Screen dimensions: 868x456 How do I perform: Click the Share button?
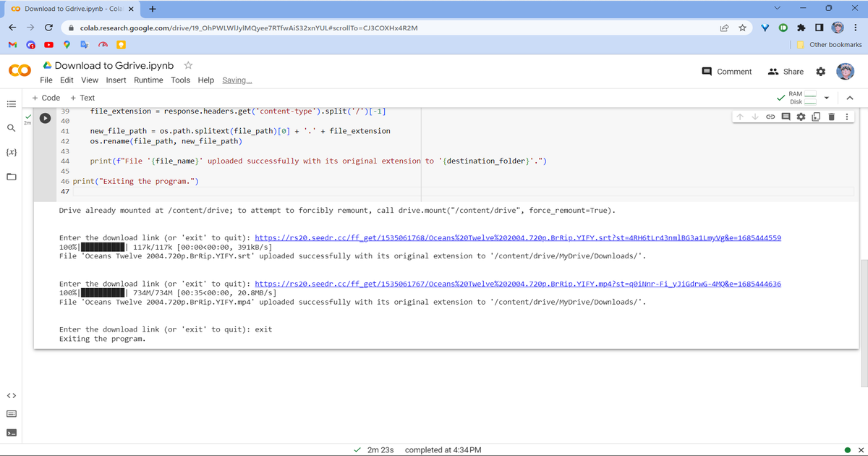pos(786,72)
